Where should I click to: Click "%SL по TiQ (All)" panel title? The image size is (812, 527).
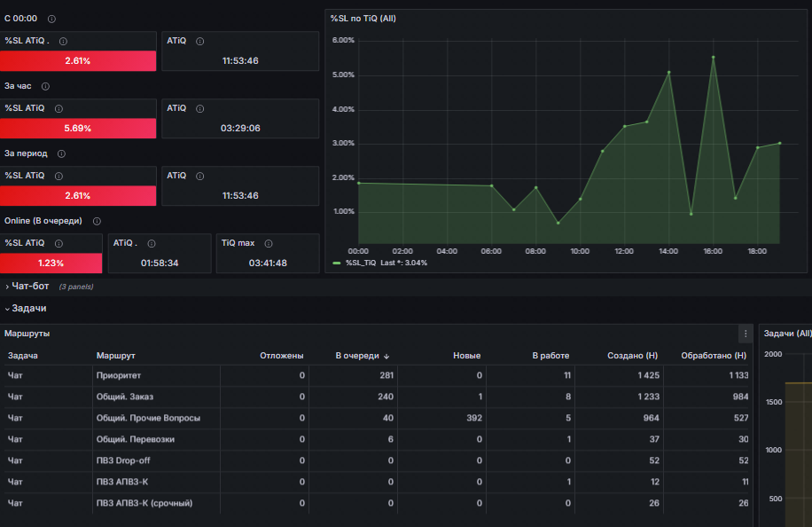pos(363,19)
